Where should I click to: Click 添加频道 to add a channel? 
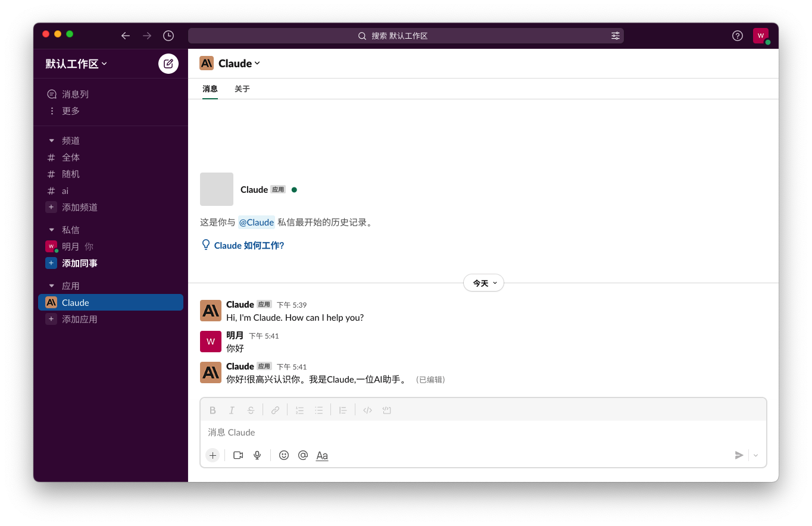pyautogui.click(x=111, y=208)
